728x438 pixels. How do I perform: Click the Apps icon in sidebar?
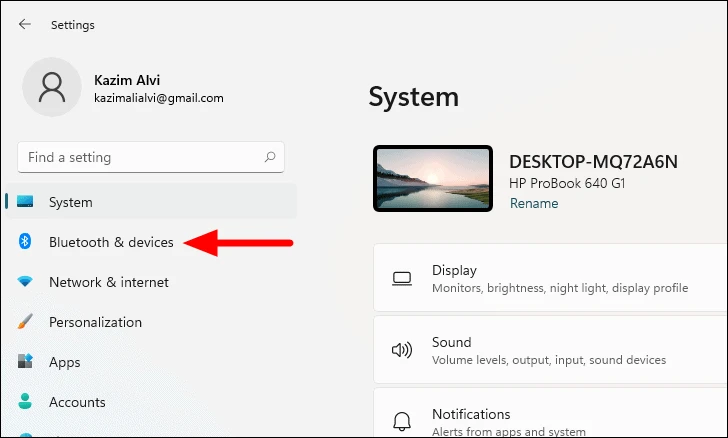25,361
